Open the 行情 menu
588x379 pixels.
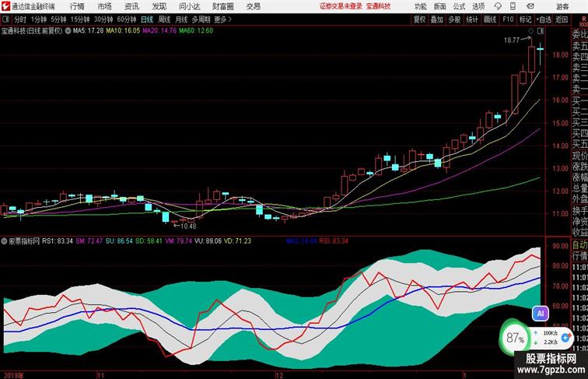pos(77,6)
